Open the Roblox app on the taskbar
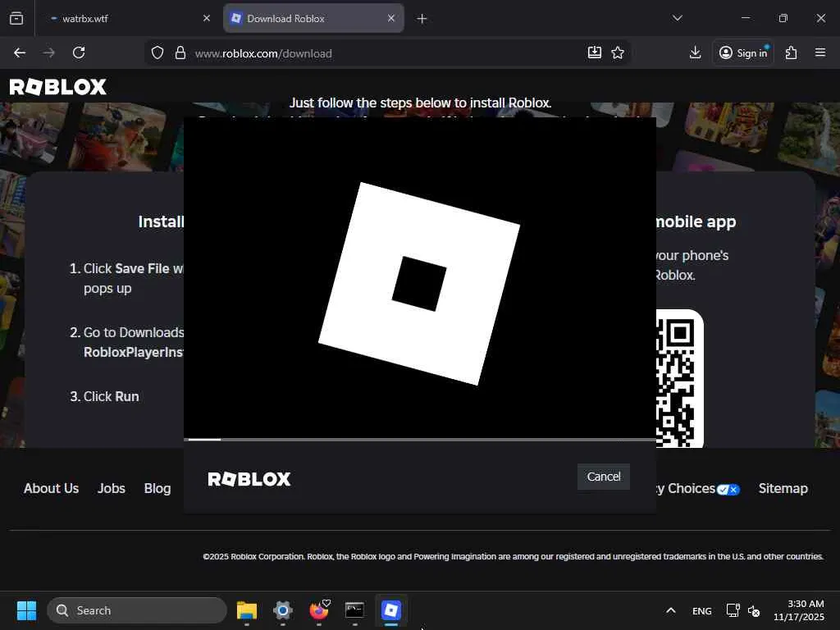Screen dimensions: 840x630 (391, 610)
